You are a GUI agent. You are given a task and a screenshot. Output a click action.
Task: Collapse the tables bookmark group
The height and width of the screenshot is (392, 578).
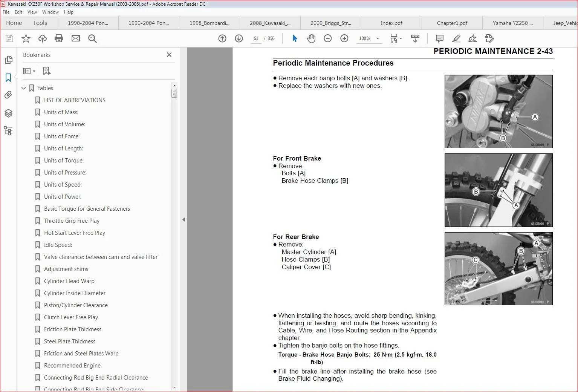click(24, 88)
